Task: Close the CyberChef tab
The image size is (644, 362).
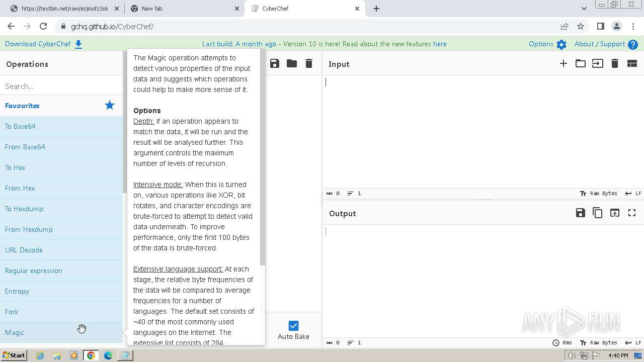Action: (358, 9)
